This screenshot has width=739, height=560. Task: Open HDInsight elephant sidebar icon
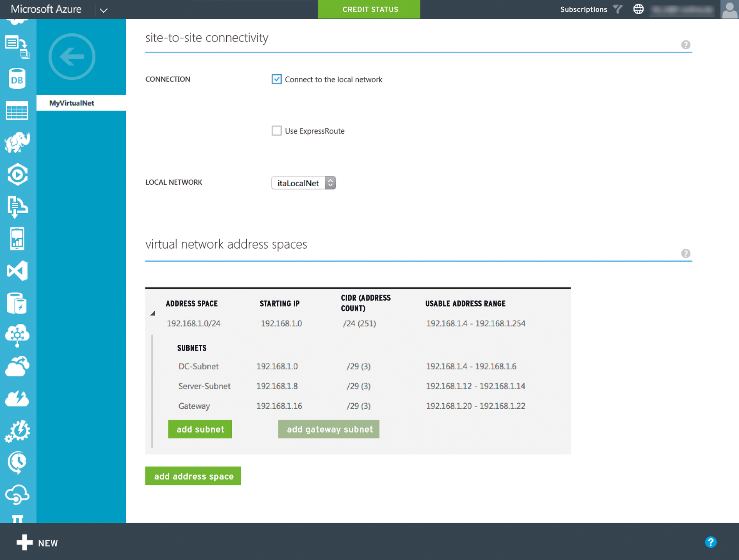click(x=17, y=142)
